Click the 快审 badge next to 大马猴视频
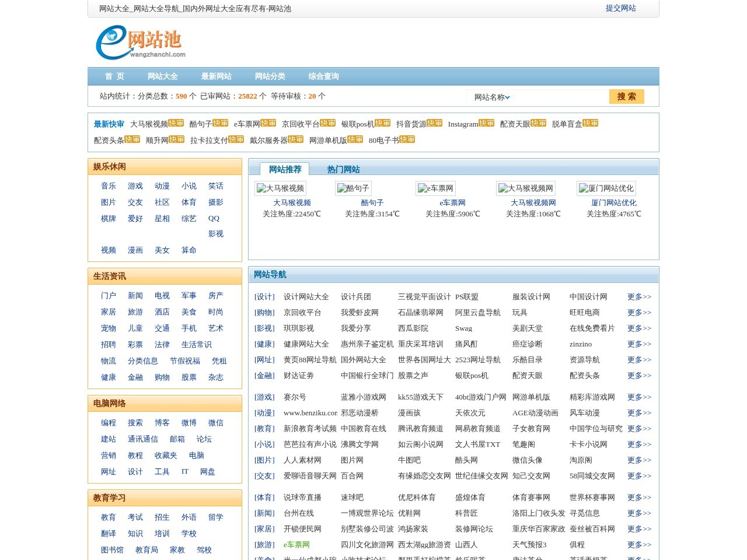 [176, 123]
